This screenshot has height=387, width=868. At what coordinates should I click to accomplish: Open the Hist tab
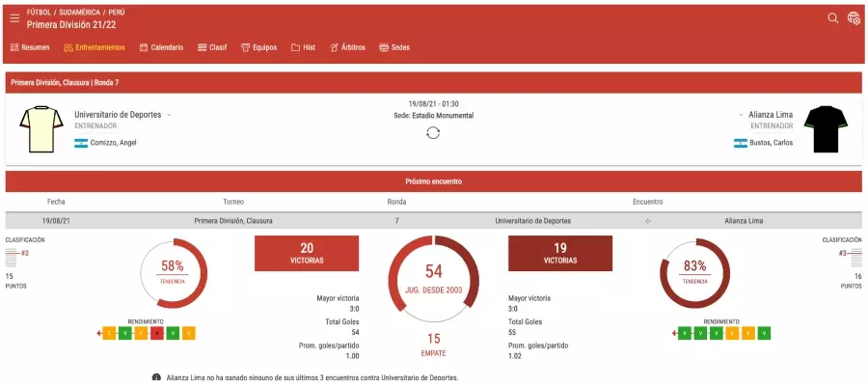point(304,47)
